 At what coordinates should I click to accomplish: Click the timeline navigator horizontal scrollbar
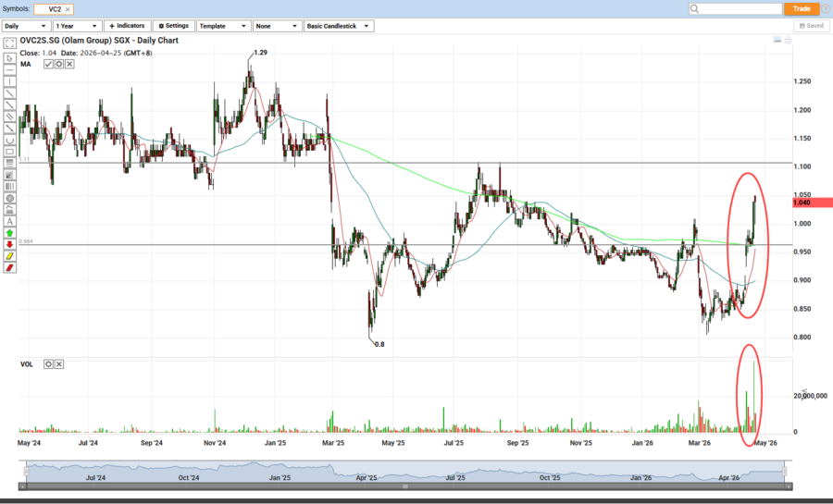(403, 486)
